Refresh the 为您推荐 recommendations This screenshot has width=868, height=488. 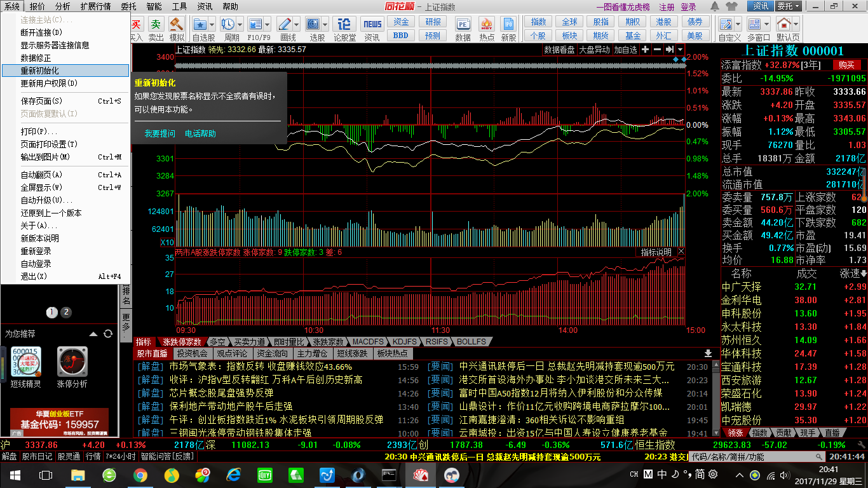pyautogui.click(x=108, y=334)
